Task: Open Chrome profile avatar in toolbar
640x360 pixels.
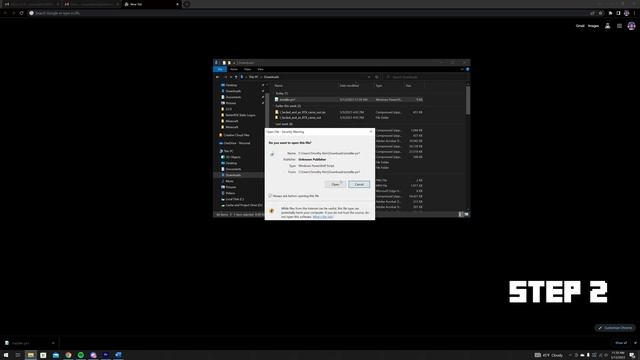Action: click(626, 13)
